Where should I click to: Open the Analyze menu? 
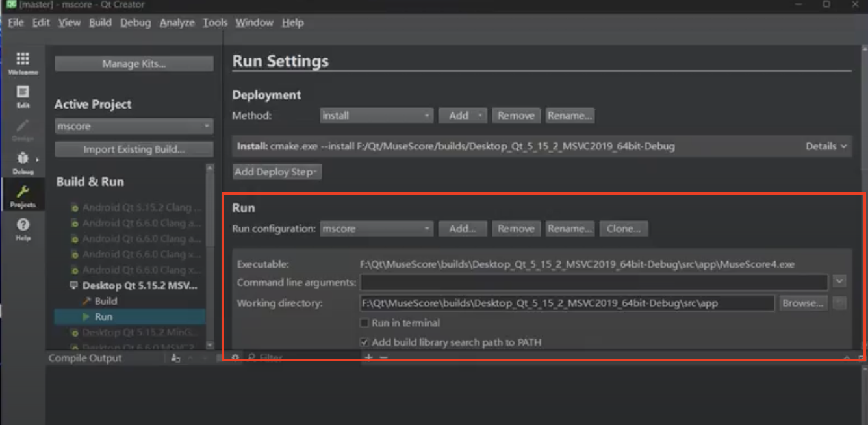[177, 22]
